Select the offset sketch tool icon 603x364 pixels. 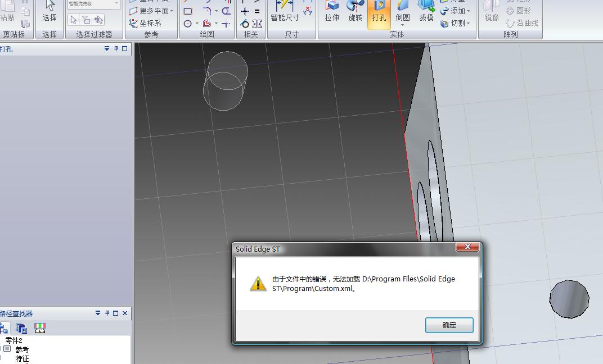click(227, 11)
